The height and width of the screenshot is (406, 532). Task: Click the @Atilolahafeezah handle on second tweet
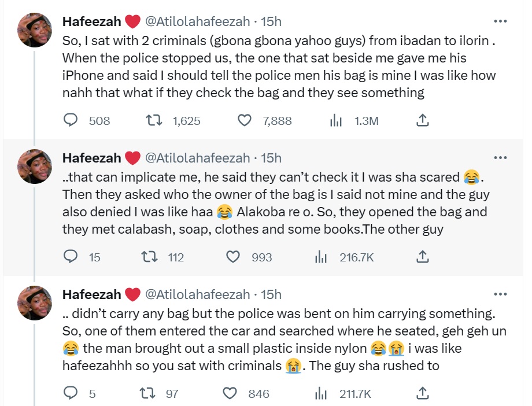[196, 158]
